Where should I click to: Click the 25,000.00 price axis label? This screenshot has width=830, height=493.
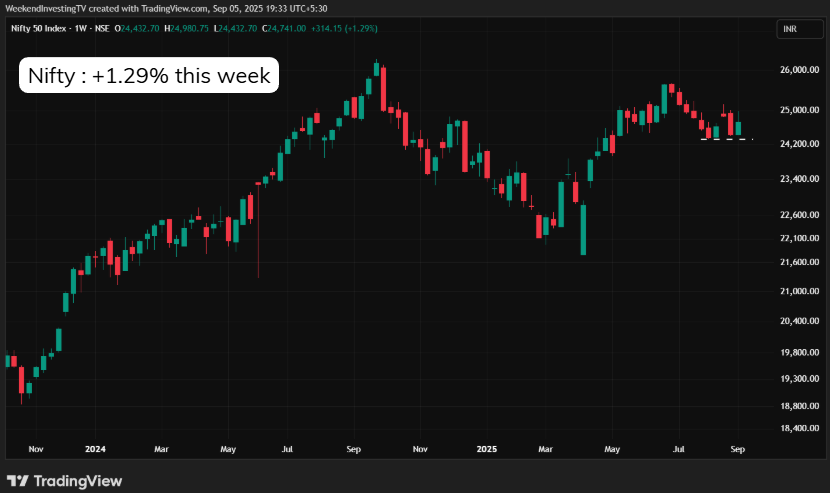coord(799,110)
